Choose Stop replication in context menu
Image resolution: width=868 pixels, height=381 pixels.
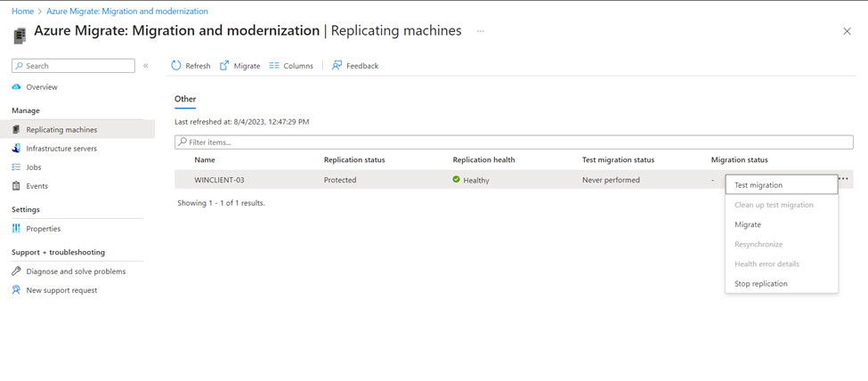[760, 284]
